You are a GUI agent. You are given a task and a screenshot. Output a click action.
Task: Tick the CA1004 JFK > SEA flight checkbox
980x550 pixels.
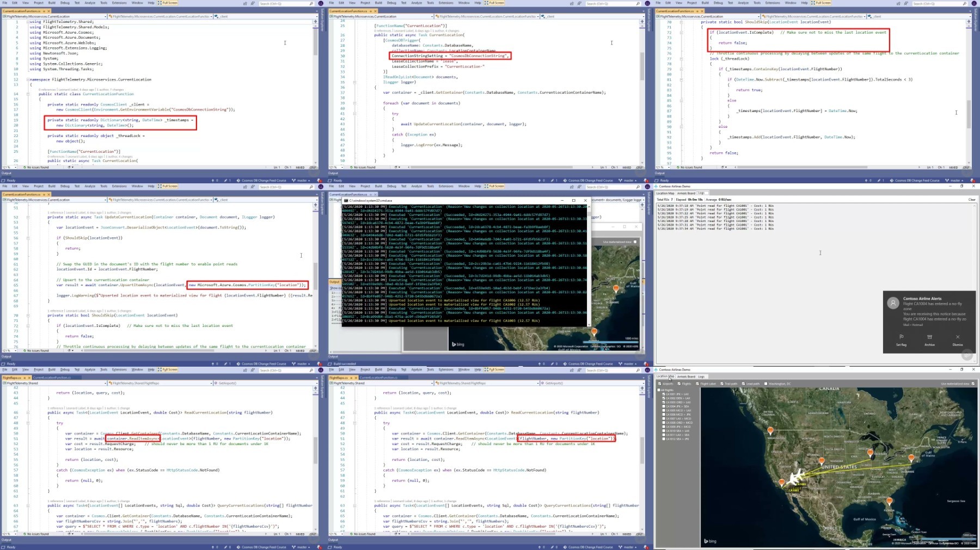pyautogui.click(x=664, y=406)
